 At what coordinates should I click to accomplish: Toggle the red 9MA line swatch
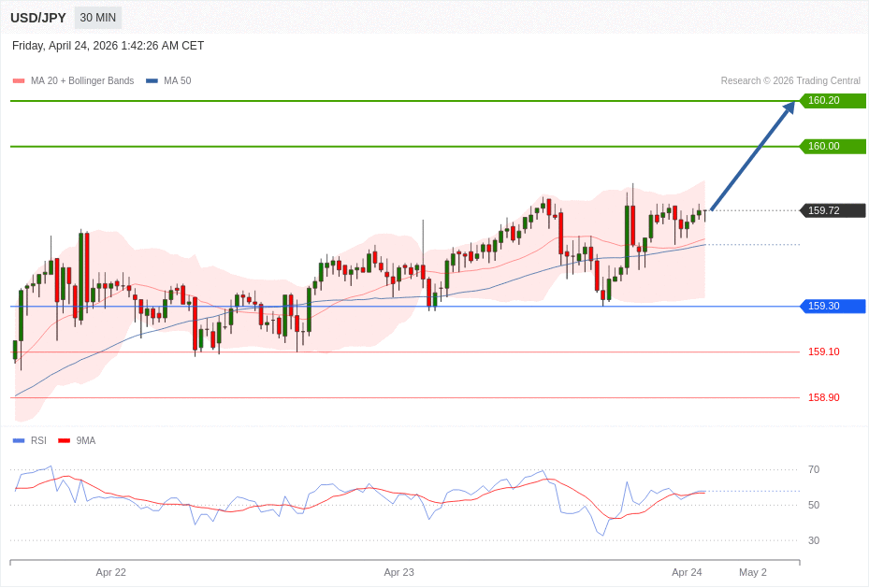coord(64,440)
